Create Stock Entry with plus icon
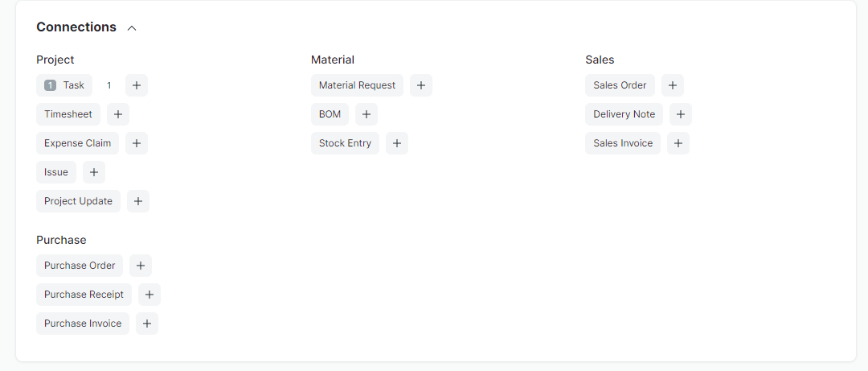868x371 pixels. 397,143
